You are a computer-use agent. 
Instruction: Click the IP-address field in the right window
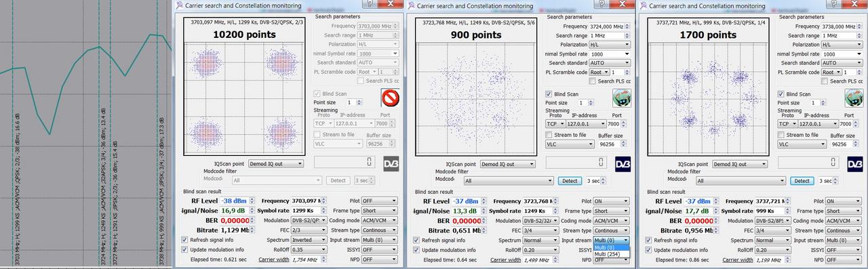[x=818, y=124]
